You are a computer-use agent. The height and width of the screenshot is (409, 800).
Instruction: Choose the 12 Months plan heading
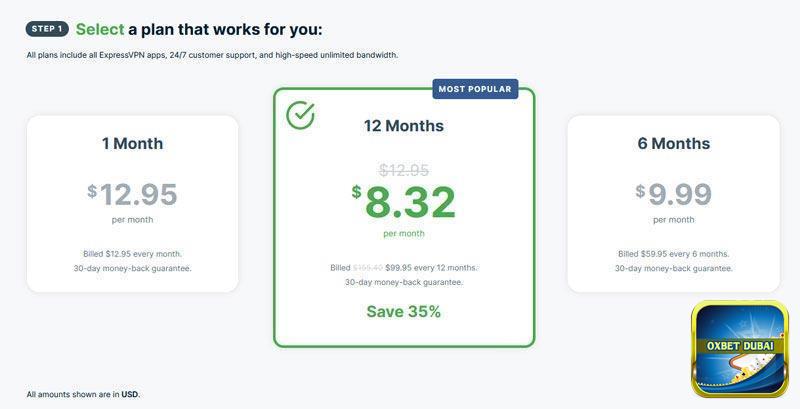click(x=403, y=127)
